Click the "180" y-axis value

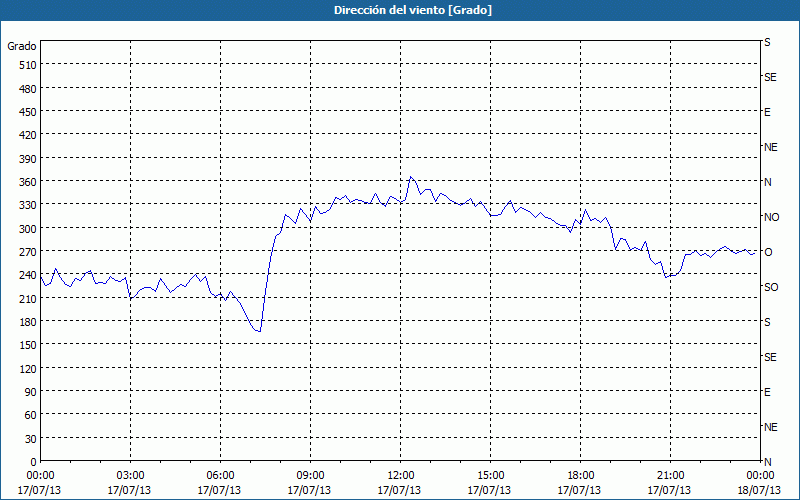(x=28, y=322)
